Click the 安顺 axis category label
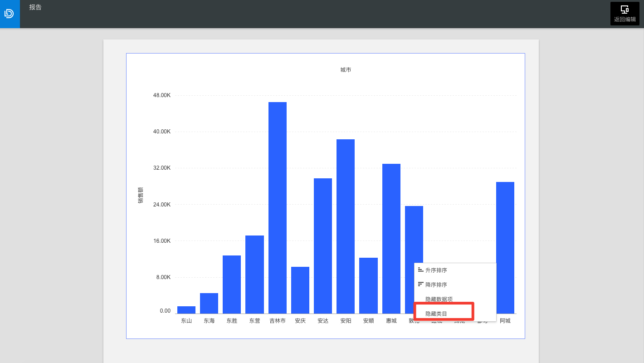This screenshot has height=363, width=644. point(369,321)
